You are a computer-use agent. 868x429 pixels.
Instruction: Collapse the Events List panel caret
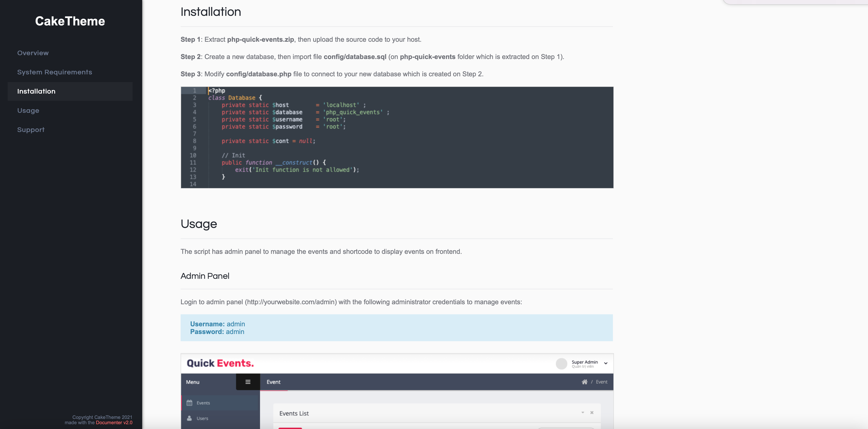point(583,412)
